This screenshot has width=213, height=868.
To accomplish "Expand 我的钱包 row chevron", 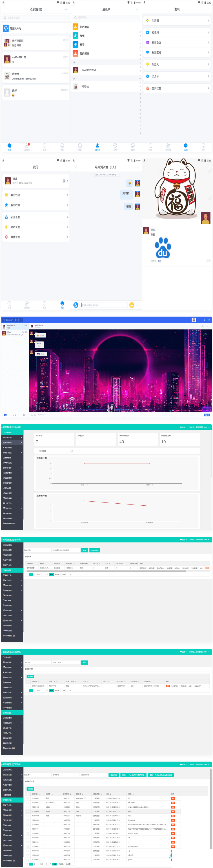I will point(67,195).
